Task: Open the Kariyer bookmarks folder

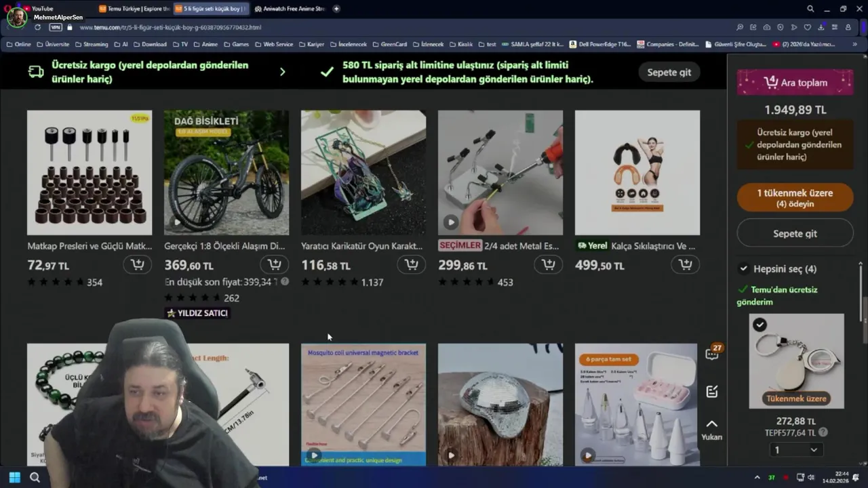Action: [x=311, y=44]
